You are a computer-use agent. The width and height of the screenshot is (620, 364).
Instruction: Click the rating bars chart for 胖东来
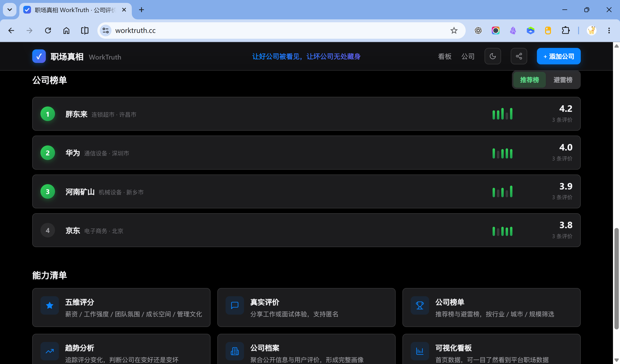point(502,114)
